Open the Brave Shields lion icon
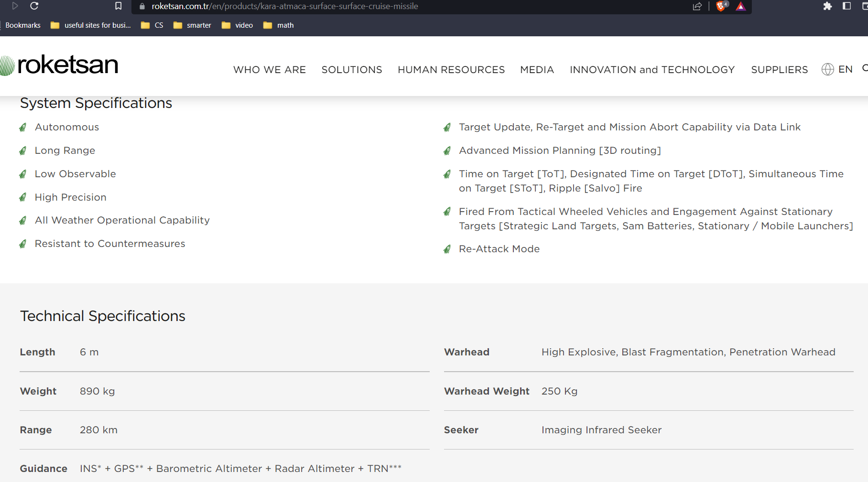This screenshot has width=868, height=482. [x=721, y=6]
